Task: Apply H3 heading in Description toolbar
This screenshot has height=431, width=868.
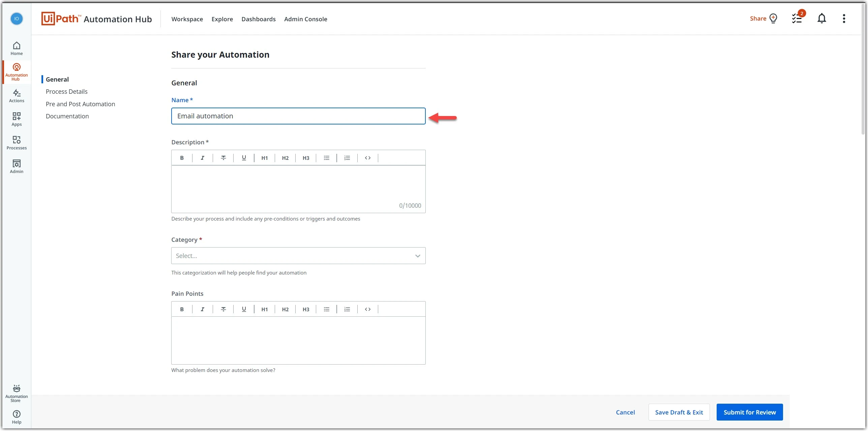Action: coord(306,158)
